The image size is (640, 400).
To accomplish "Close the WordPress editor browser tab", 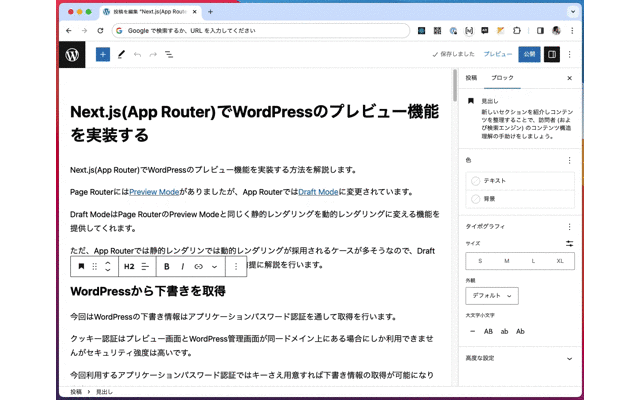I will pos(195,12).
